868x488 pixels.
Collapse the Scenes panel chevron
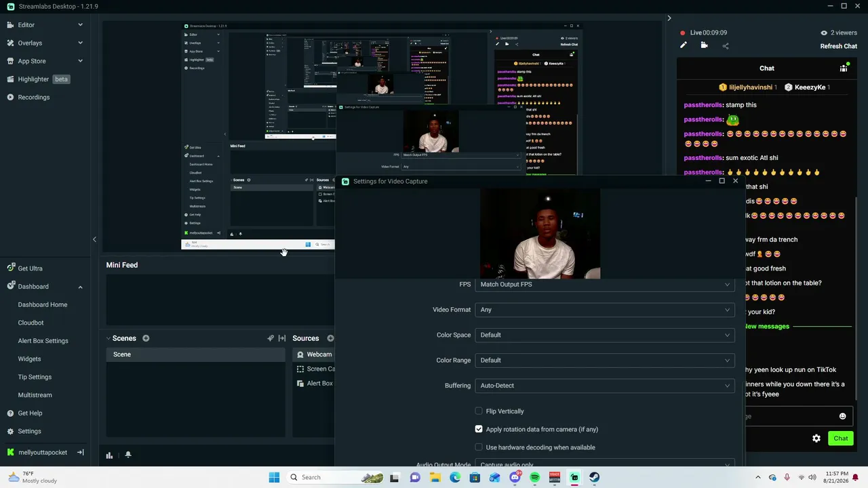[x=108, y=338]
